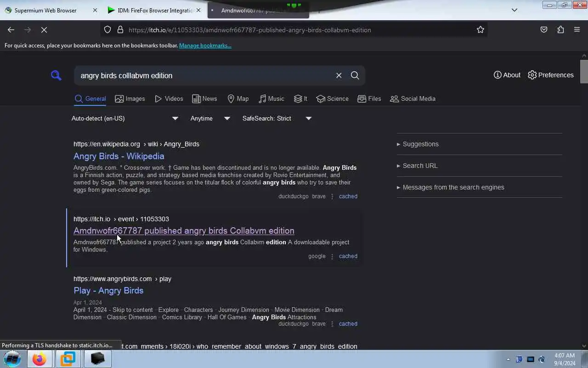Open the extensions puzzle icon
Image resolution: width=588 pixels, height=368 pixels.
coord(560,30)
